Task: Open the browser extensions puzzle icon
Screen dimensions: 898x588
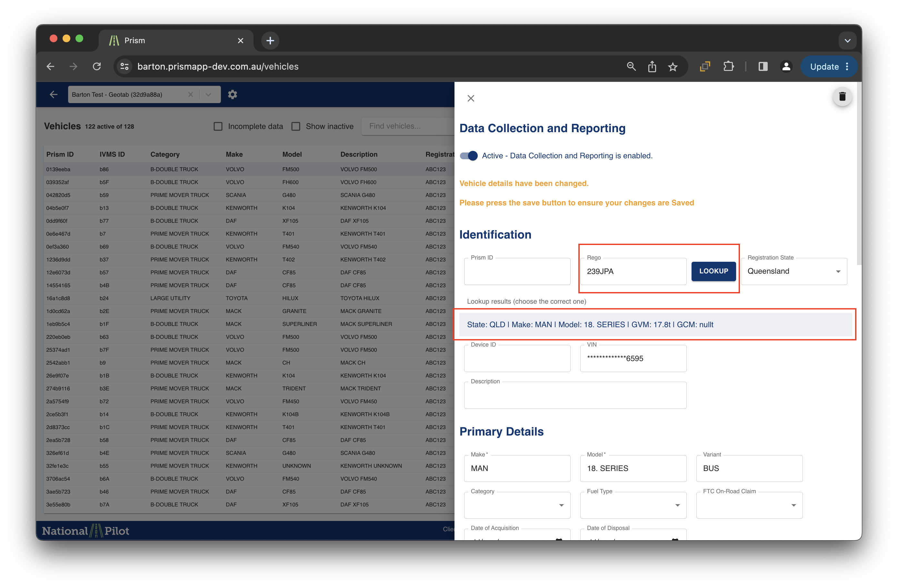Action: coord(728,66)
